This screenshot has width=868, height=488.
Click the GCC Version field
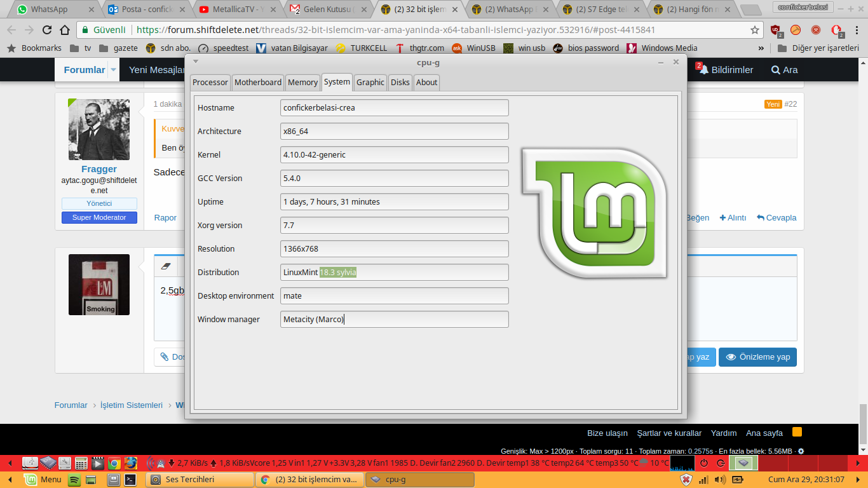tap(395, 178)
